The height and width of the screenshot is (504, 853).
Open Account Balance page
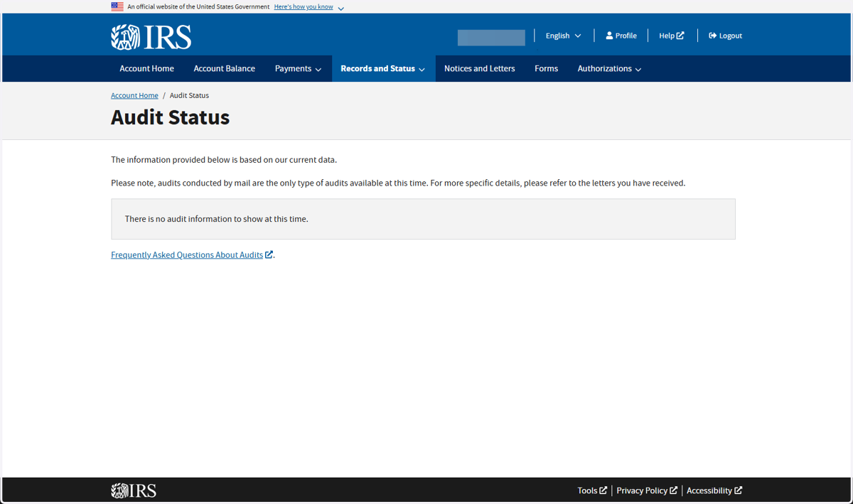tap(224, 69)
